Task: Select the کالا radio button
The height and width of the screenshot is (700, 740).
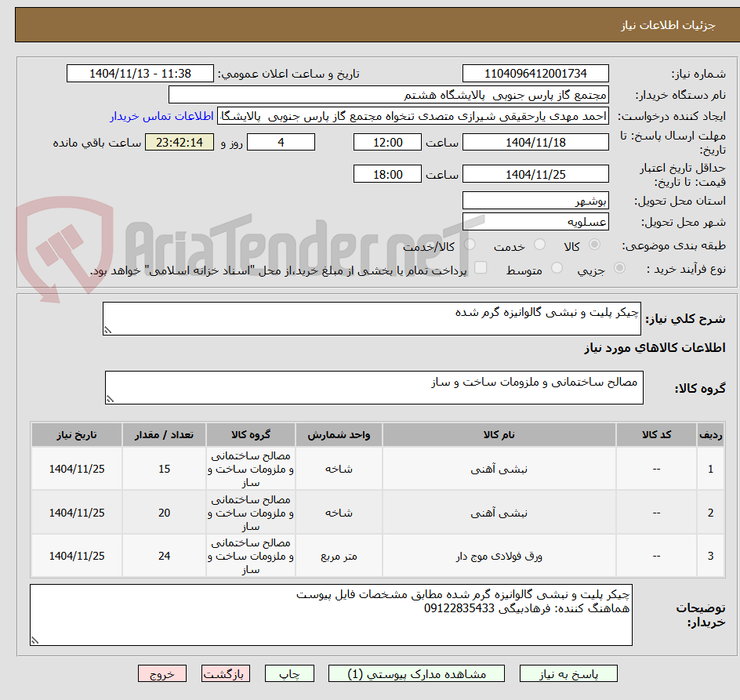Action: pyautogui.click(x=595, y=245)
